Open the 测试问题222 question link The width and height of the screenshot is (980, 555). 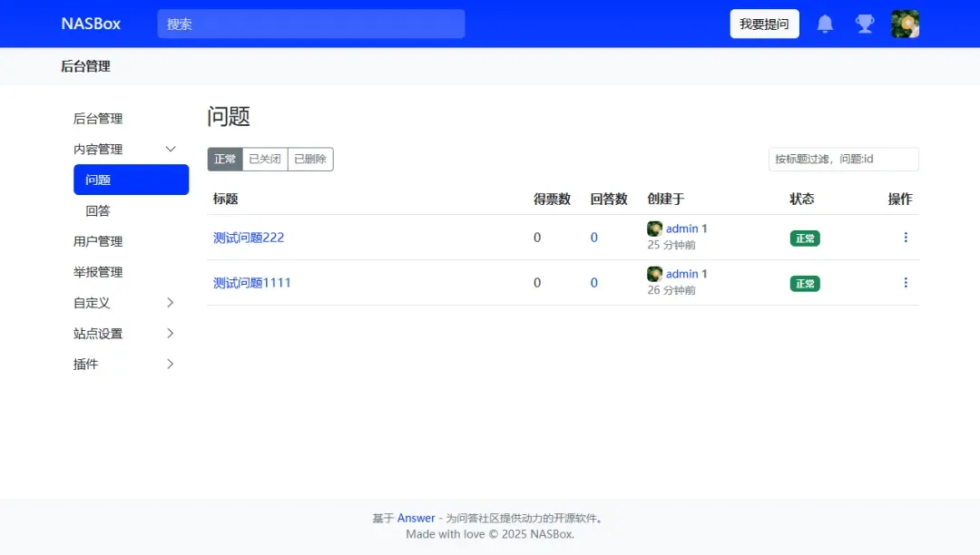pos(249,238)
